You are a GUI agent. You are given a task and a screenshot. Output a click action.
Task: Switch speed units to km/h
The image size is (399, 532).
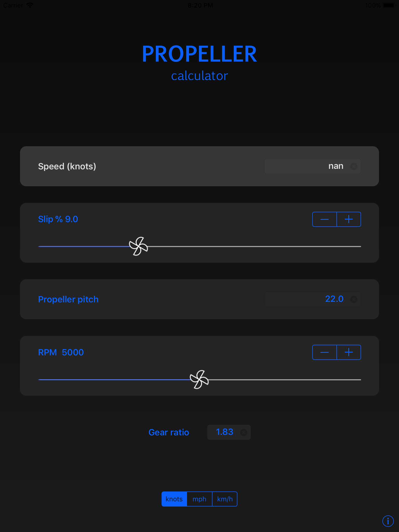click(x=225, y=499)
